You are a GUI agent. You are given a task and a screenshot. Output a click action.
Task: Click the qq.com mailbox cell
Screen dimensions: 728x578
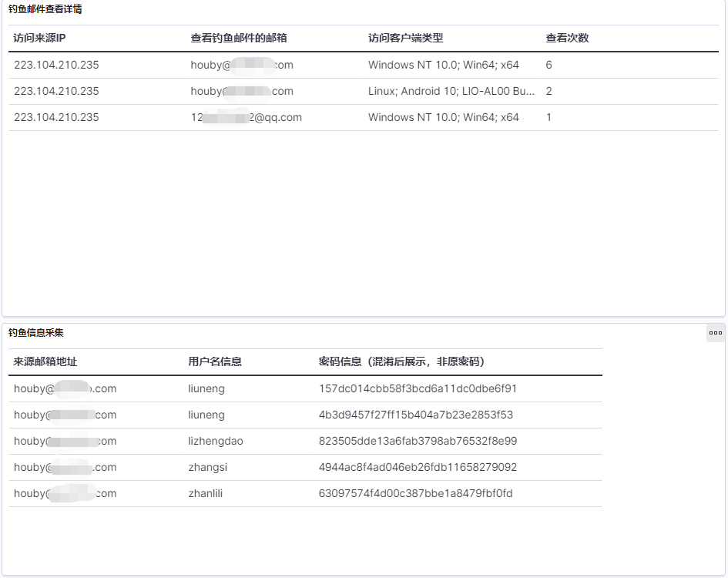[246, 118]
